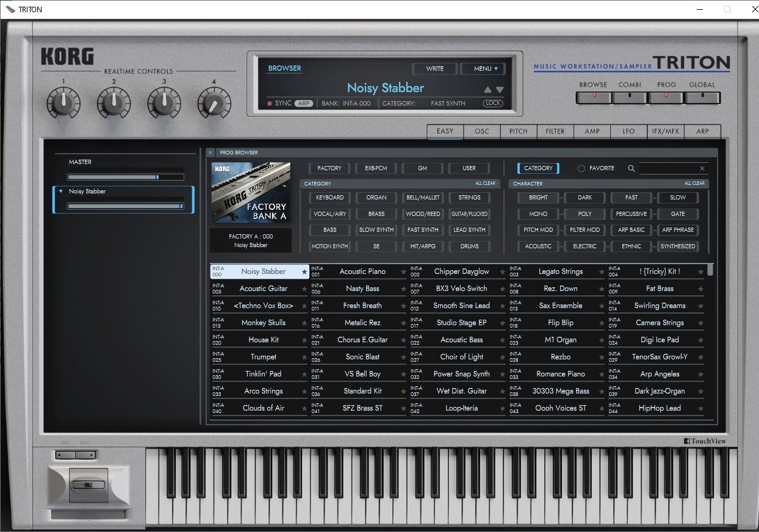759x532 pixels.
Task: Star the Choir of Light program
Action: click(x=503, y=358)
